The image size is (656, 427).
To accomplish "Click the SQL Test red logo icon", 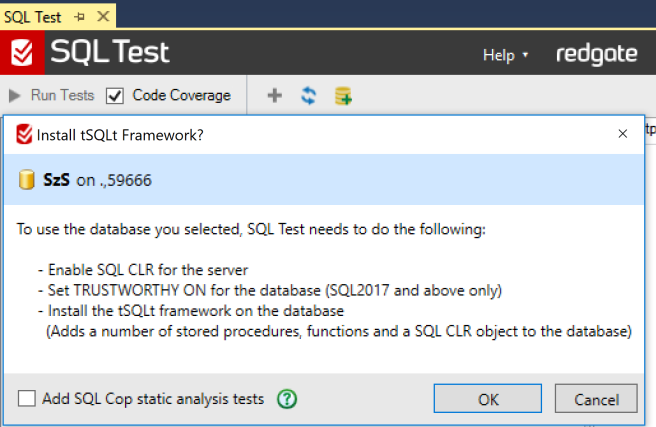I will pos(22,52).
